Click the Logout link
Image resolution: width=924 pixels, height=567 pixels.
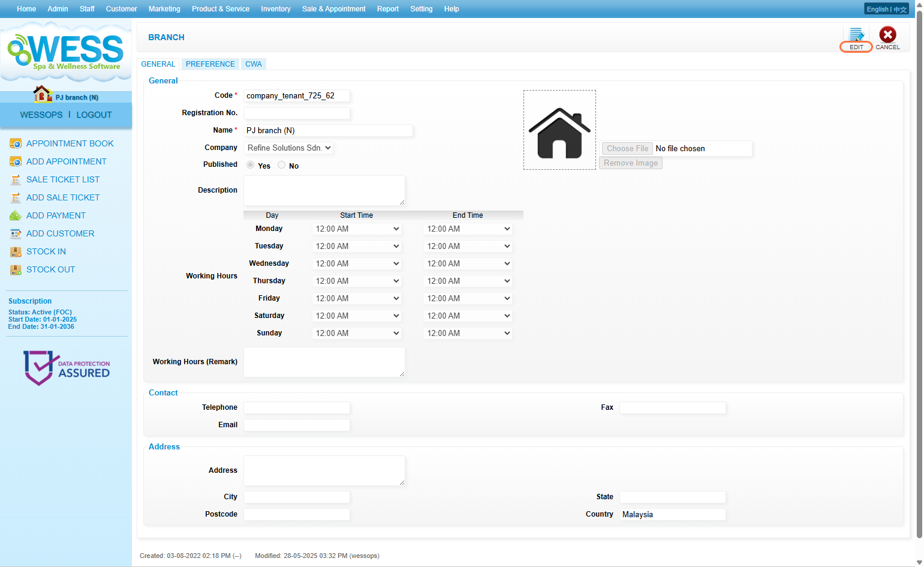click(x=94, y=115)
